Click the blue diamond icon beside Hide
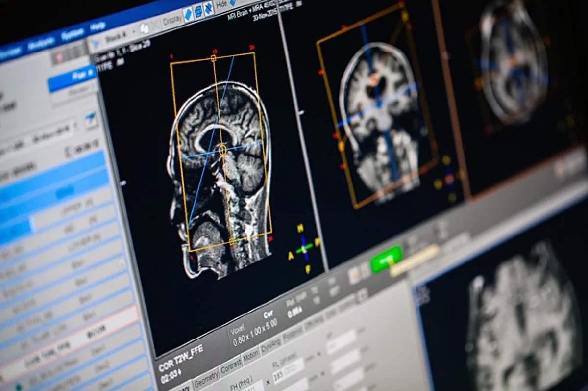Viewport: 588px width, 391px height. pos(233,2)
